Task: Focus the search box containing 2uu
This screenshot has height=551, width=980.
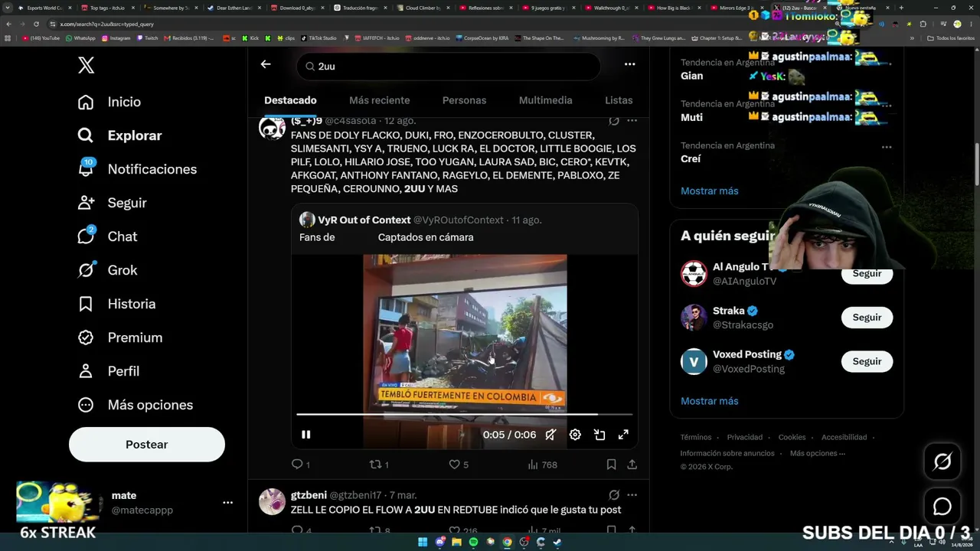Action: 449,67
